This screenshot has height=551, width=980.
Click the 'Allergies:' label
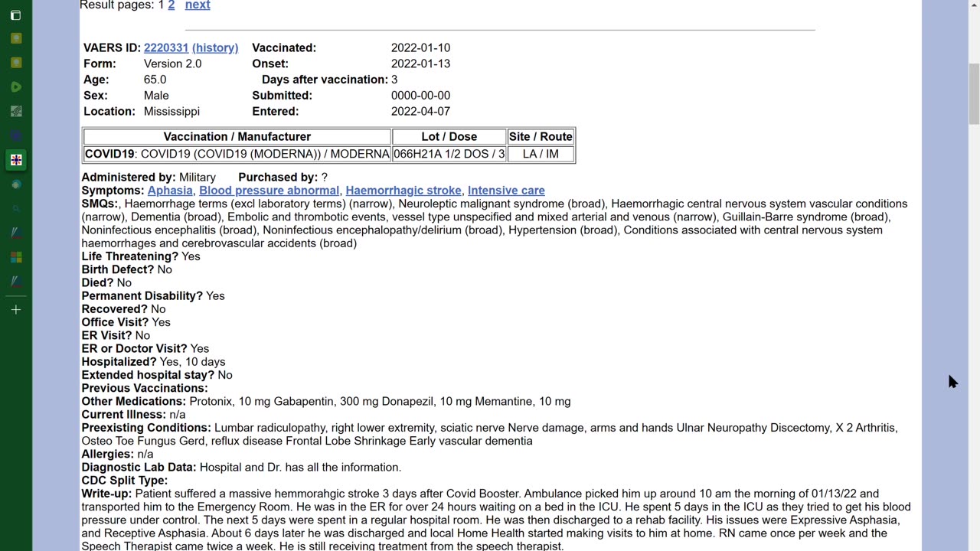click(108, 455)
